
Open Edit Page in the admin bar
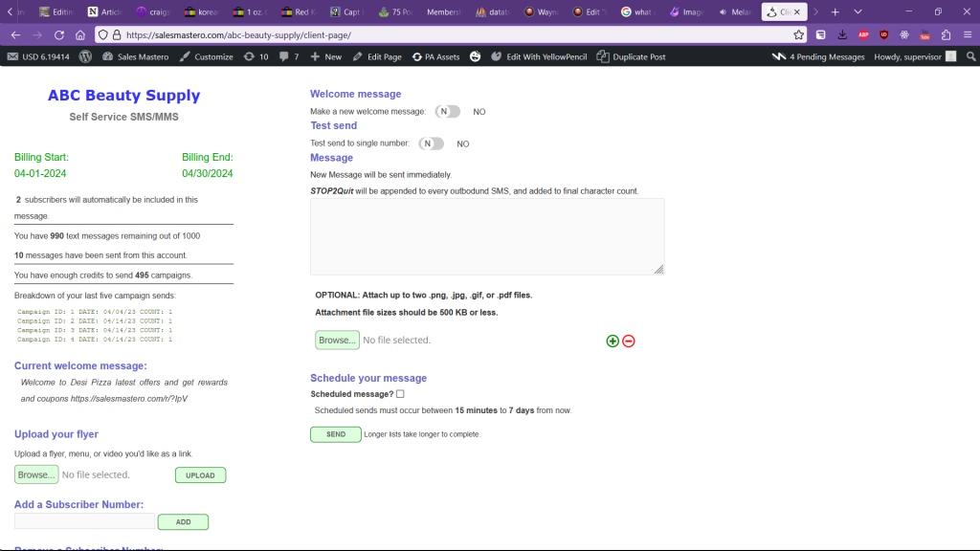pyautogui.click(x=377, y=56)
